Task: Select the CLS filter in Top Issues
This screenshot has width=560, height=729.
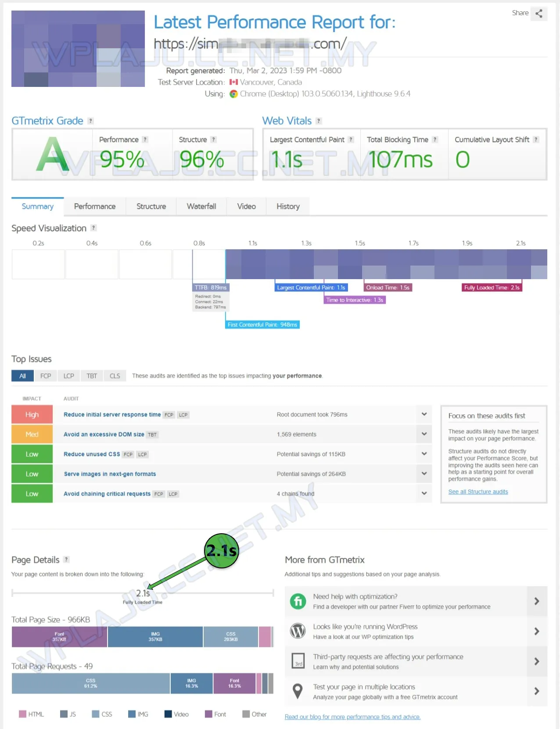Action: [x=115, y=376]
